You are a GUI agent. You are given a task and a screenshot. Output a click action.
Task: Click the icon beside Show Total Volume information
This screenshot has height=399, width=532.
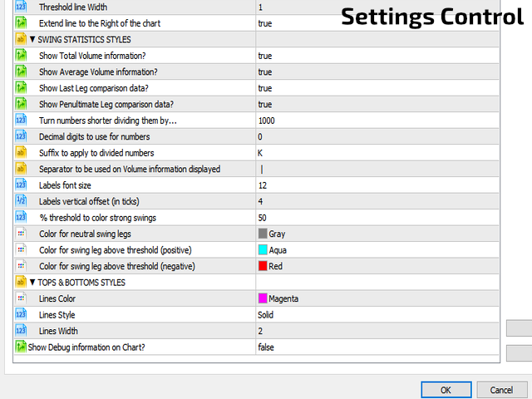(21, 56)
